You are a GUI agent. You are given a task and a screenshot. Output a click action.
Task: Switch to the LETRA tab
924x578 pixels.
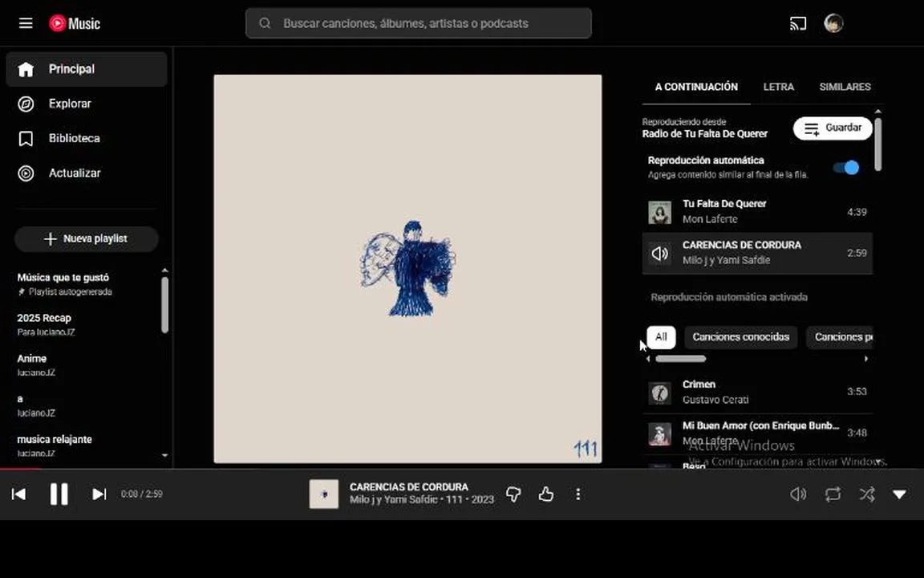click(x=779, y=87)
